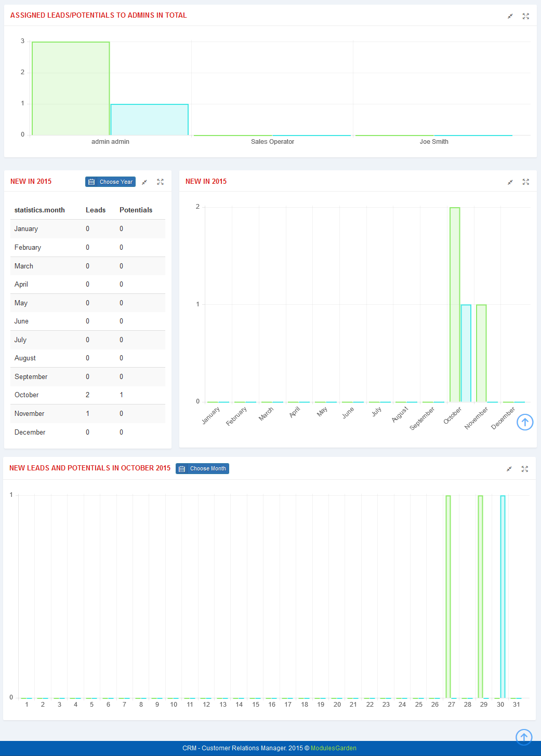The height and width of the screenshot is (756, 541).
Task: Select the May row label
Action: 21,303
